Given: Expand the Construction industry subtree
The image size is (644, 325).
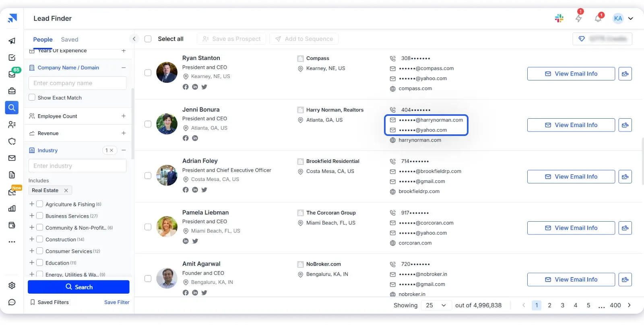Looking at the screenshot, I should [32, 239].
